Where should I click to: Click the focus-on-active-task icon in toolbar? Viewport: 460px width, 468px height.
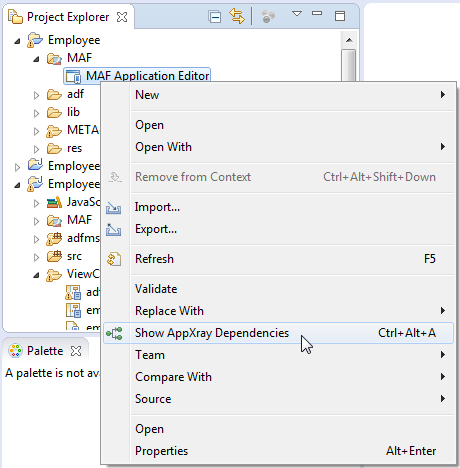(x=268, y=17)
